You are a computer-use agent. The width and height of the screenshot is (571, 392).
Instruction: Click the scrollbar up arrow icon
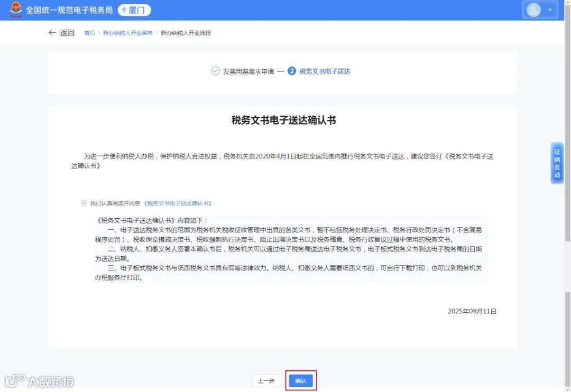click(567, 4)
